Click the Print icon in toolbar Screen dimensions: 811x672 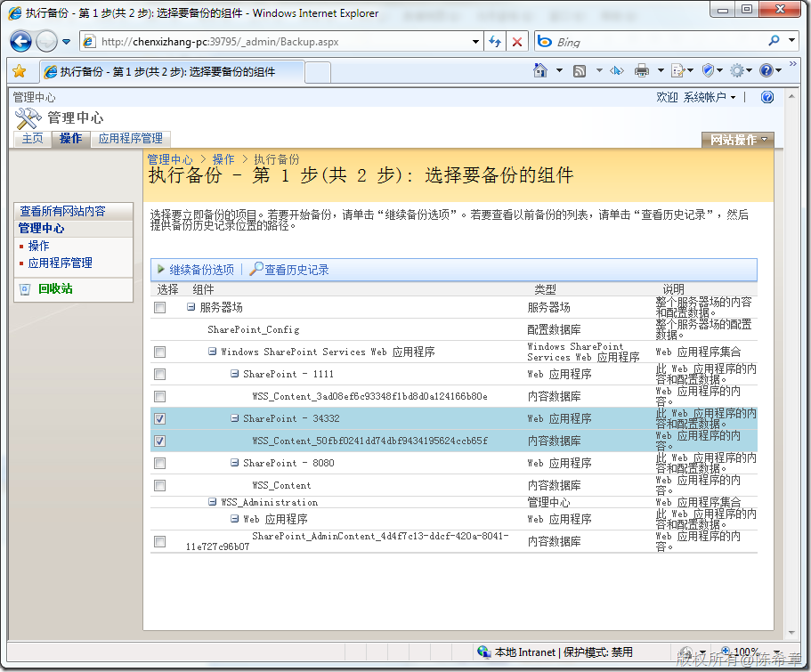[641, 71]
